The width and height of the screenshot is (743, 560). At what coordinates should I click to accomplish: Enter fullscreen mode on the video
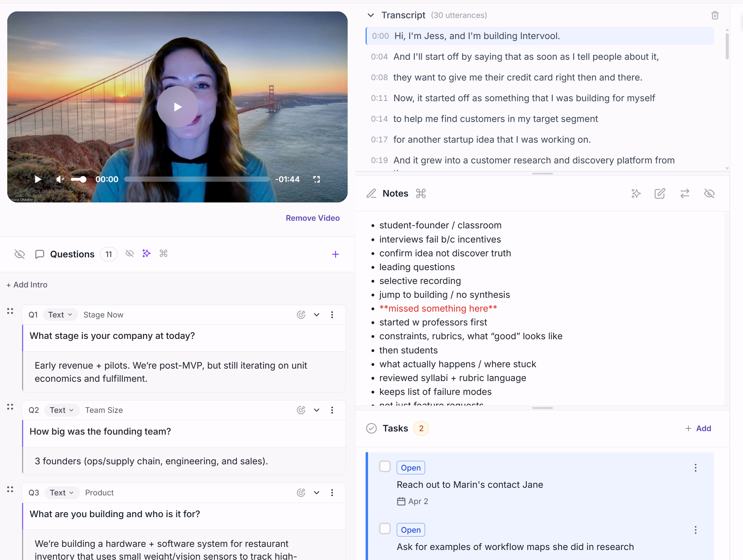[317, 179]
